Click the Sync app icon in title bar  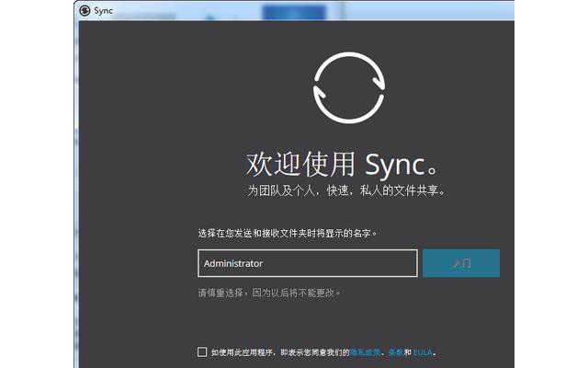(x=85, y=10)
